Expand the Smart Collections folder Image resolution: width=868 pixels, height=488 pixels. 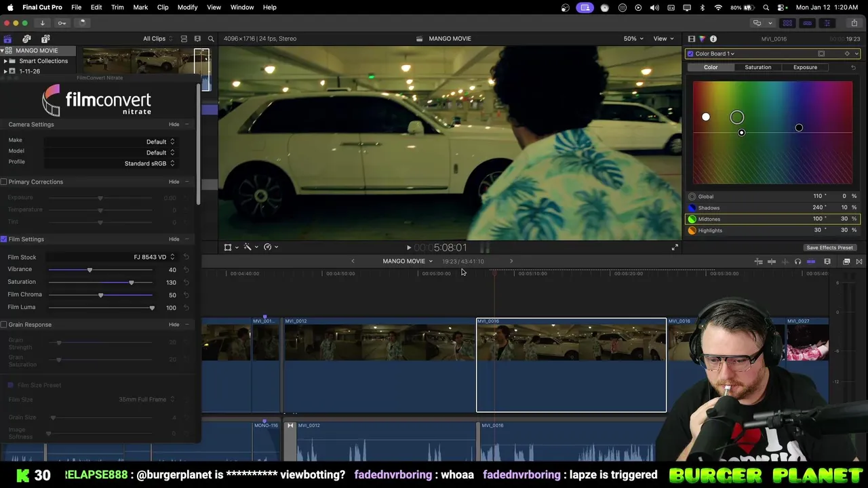point(5,61)
